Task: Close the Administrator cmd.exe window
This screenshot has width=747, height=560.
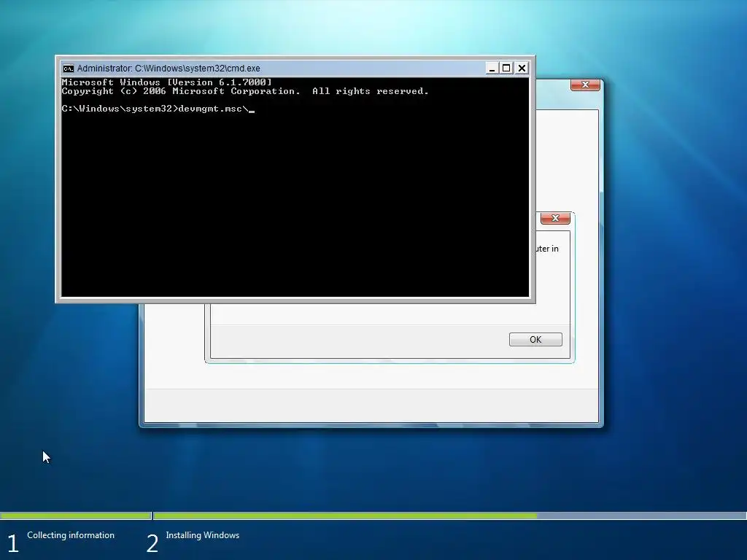Action: pyautogui.click(x=522, y=68)
